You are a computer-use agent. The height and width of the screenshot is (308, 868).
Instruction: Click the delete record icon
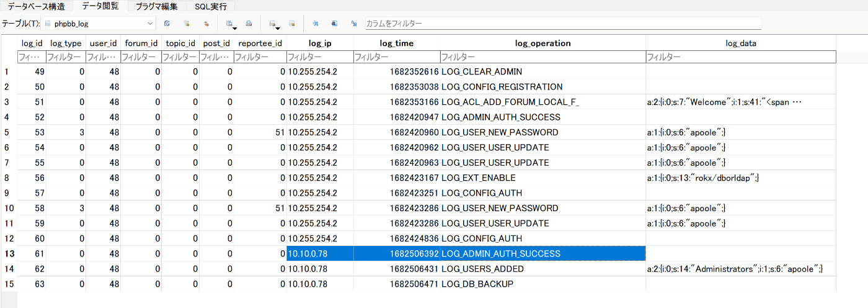(x=291, y=24)
